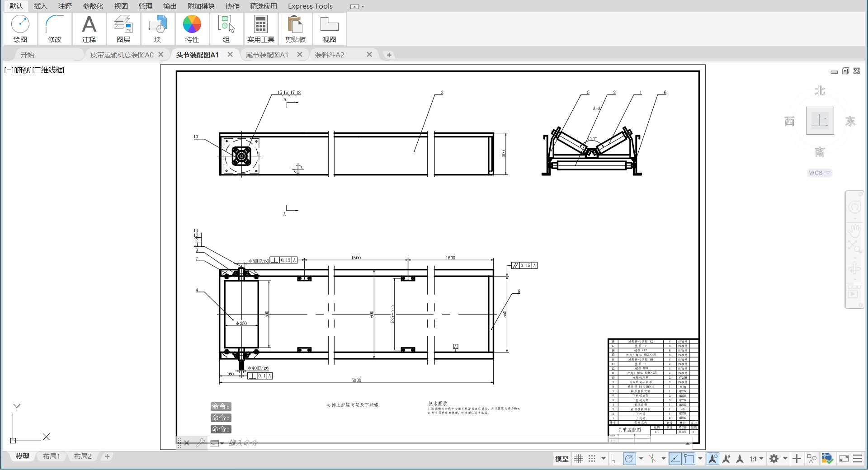Click the [-] viewport controls label
This screenshot has height=470, width=868.
click(x=9, y=70)
